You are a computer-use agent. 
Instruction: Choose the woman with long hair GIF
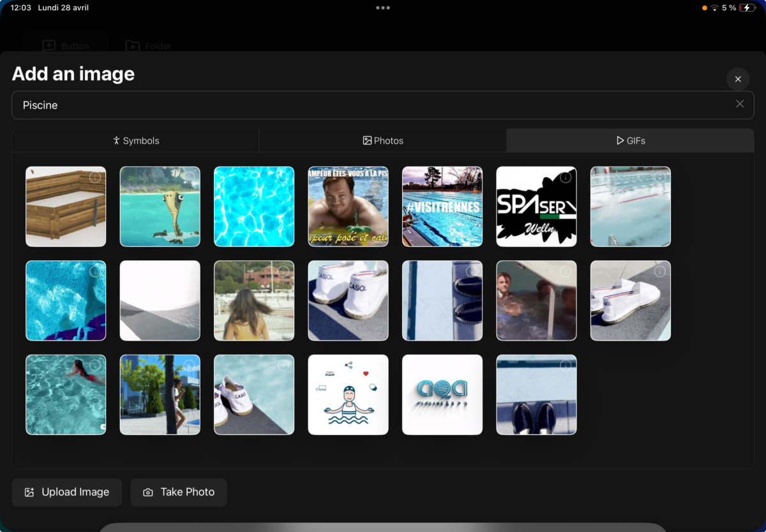point(254,300)
